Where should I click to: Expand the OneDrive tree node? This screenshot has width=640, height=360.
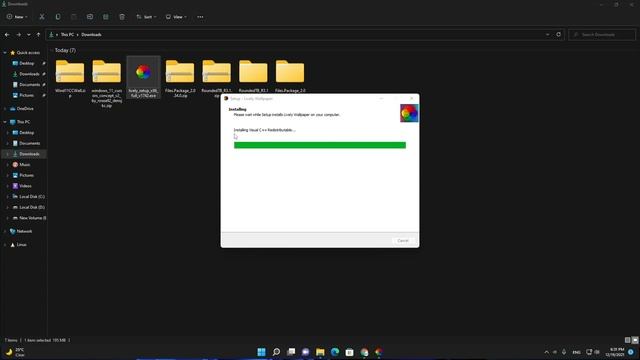[5, 109]
